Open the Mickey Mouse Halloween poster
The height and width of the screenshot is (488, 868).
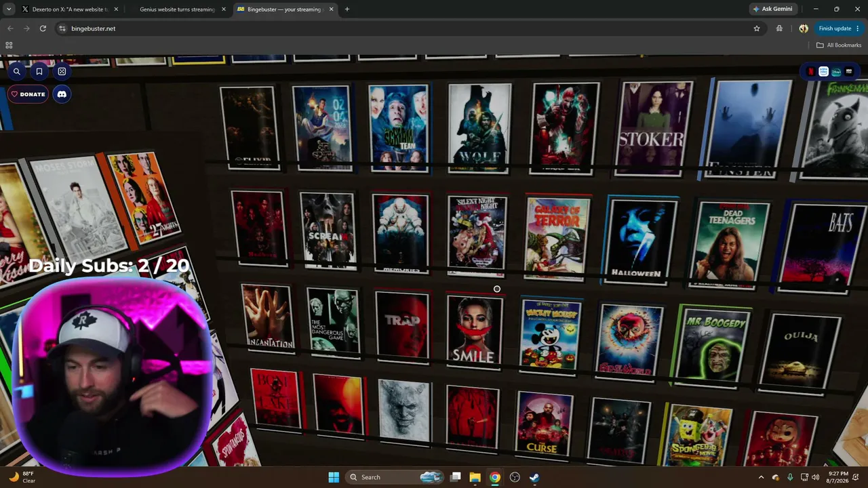[551, 336]
